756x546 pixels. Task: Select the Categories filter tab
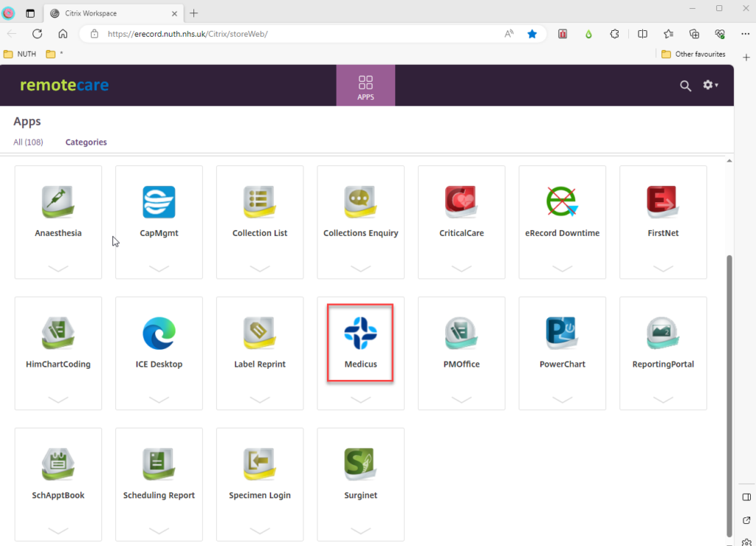[x=86, y=142]
